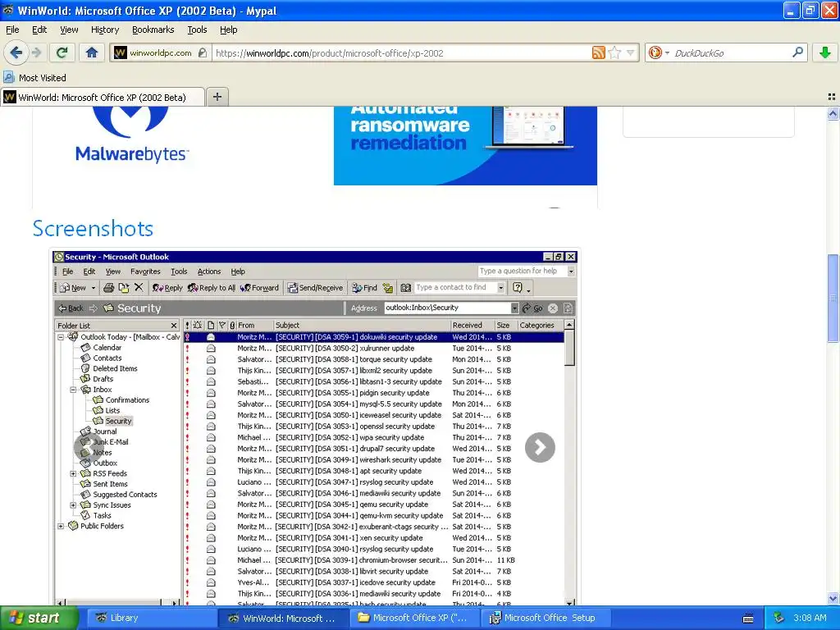Screen dimensions: 840x630
Task: Open the View menu
Action: (x=69, y=30)
